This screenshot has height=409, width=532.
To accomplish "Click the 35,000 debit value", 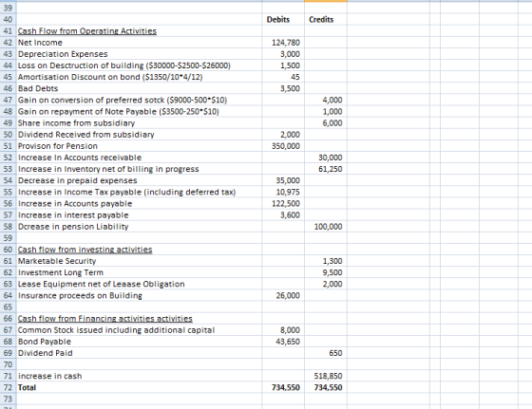I will pos(288,181).
